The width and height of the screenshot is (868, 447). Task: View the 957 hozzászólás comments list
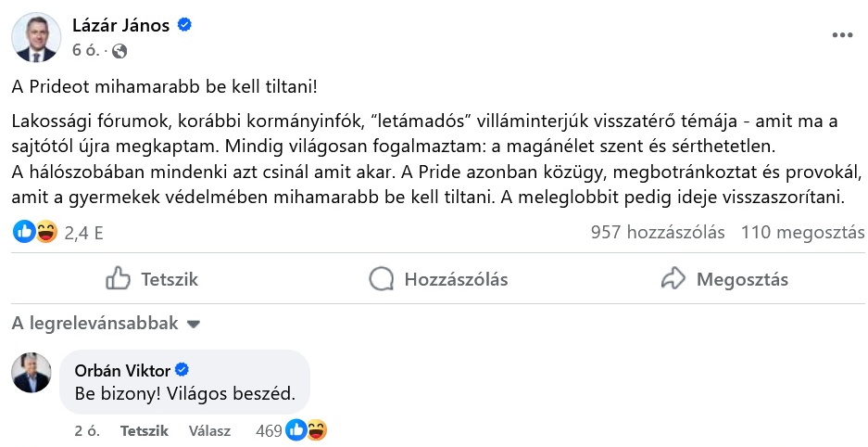click(658, 233)
